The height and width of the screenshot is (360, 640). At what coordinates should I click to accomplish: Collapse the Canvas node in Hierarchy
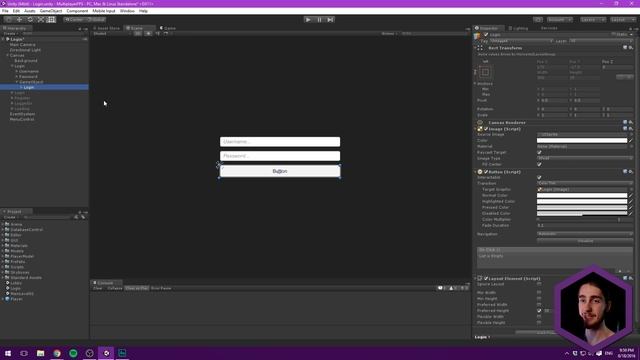click(x=7, y=55)
